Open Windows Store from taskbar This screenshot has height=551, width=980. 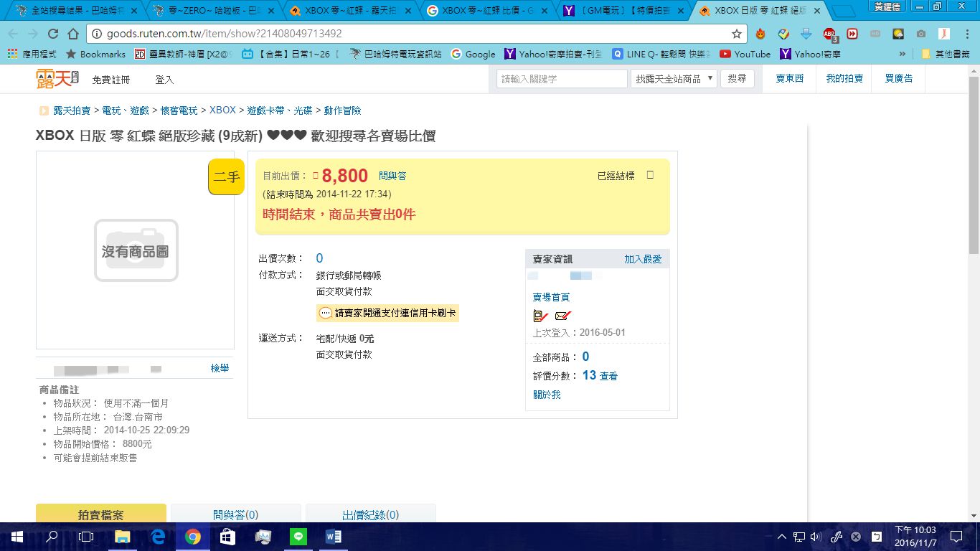click(228, 537)
